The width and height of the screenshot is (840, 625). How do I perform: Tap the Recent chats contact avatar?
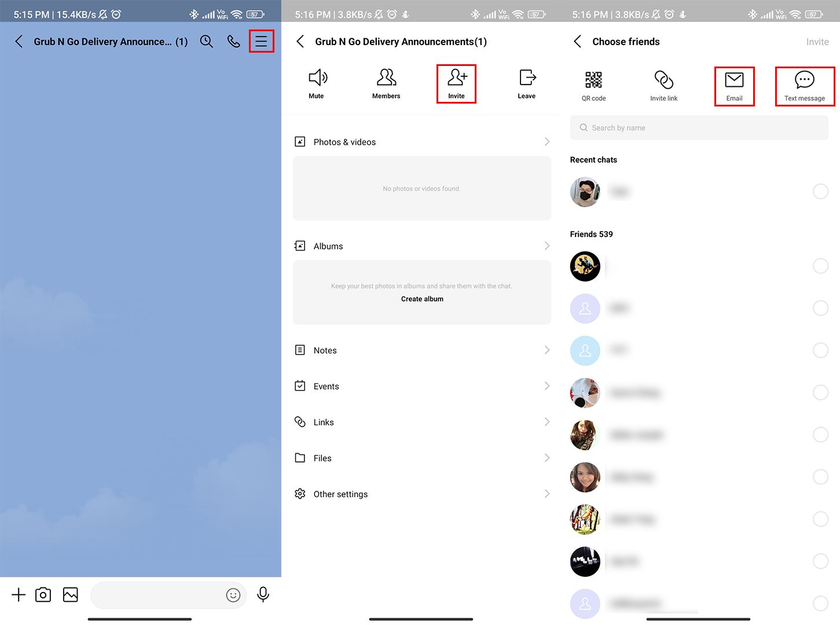pyautogui.click(x=585, y=192)
